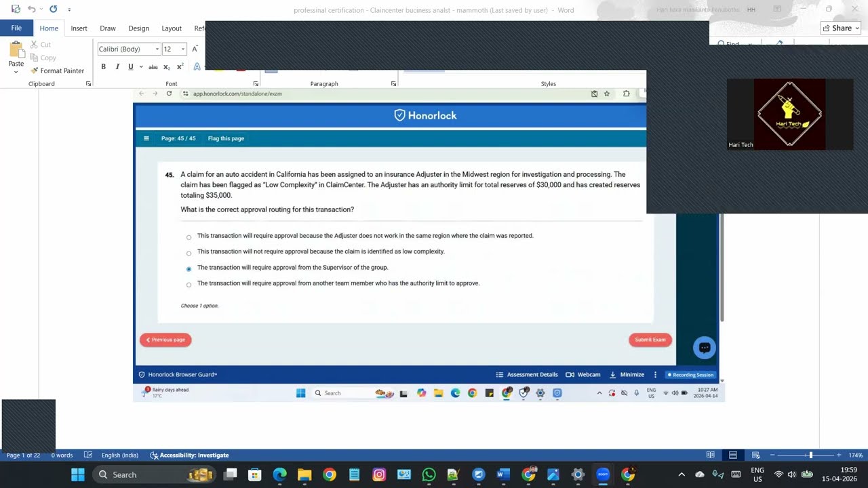Switch to Read Mode view in Word status bar

click(x=710, y=455)
